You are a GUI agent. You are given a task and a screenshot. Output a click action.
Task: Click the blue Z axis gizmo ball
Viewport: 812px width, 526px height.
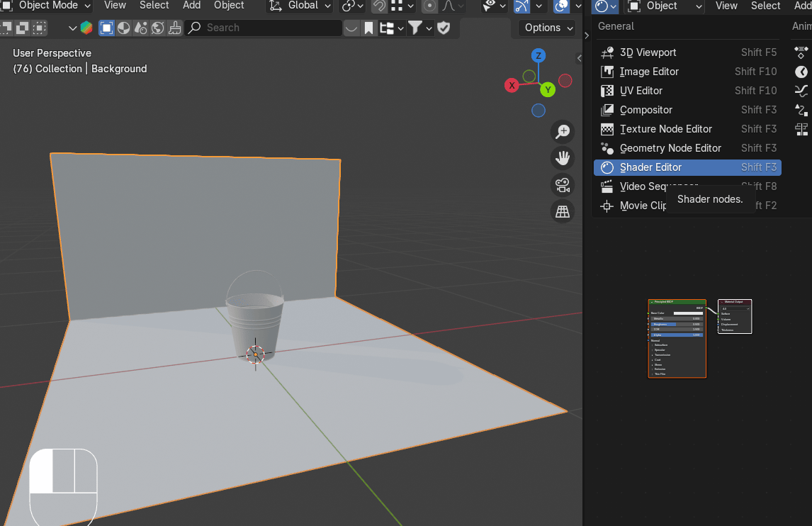click(x=538, y=56)
